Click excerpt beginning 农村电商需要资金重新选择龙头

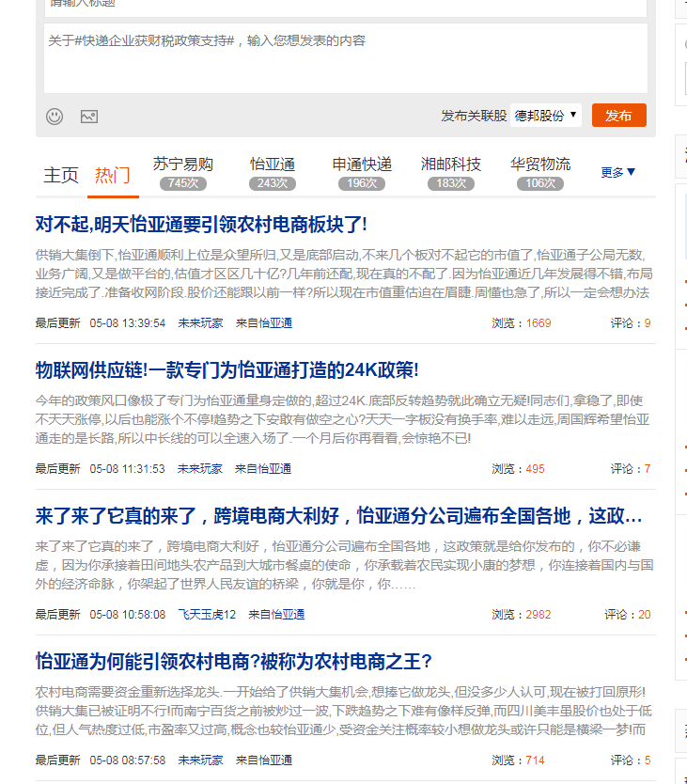[x=344, y=711]
